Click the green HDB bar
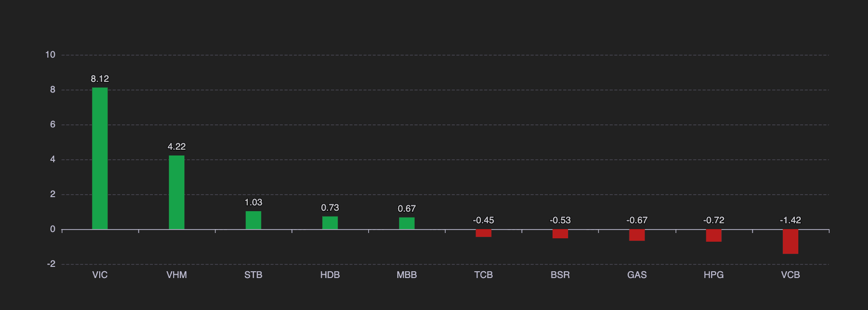This screenshot has height=310, width=868. (x=330, y=223)
